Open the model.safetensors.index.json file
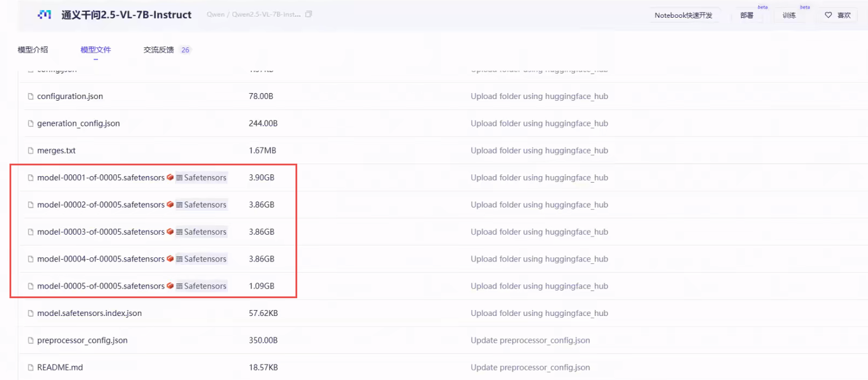 point(90,313)
